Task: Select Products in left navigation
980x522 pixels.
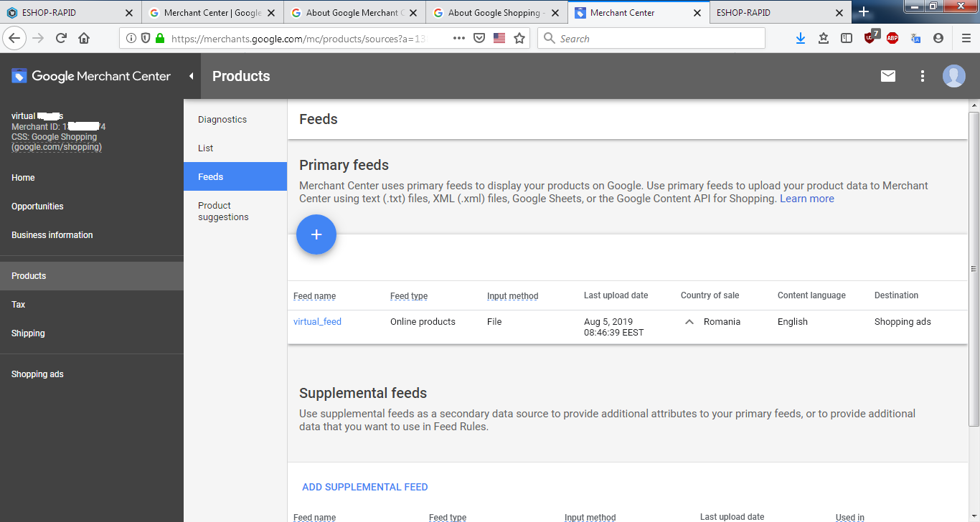Action: [92, 276]
